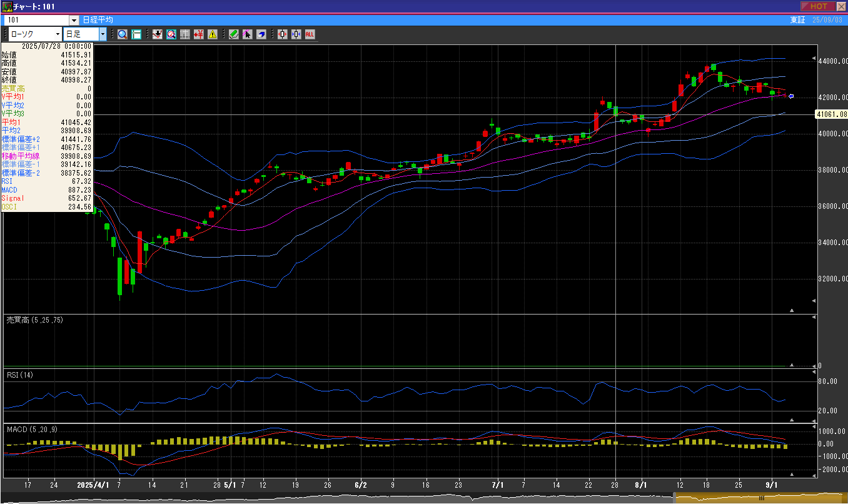Click the teal panel layout icon

pos(136,34)
